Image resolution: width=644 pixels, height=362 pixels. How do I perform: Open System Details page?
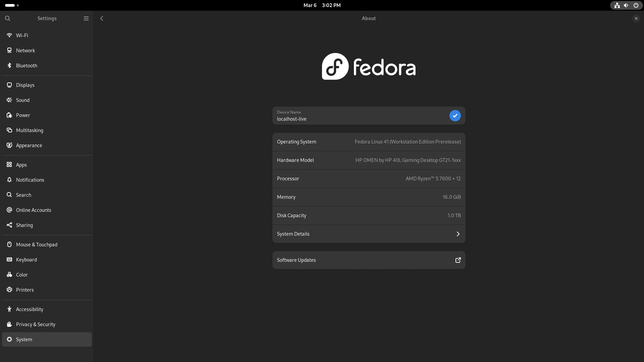(369, 234)
